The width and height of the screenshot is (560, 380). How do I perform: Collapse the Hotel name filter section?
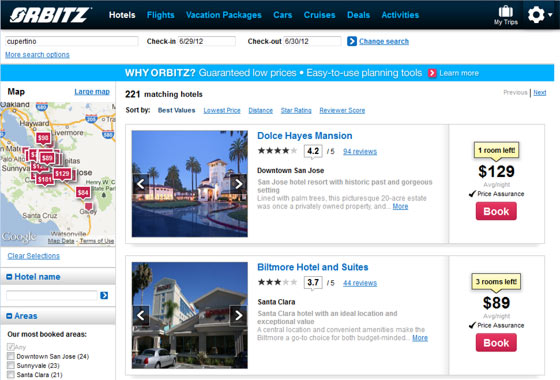click(x=10, y=277)
